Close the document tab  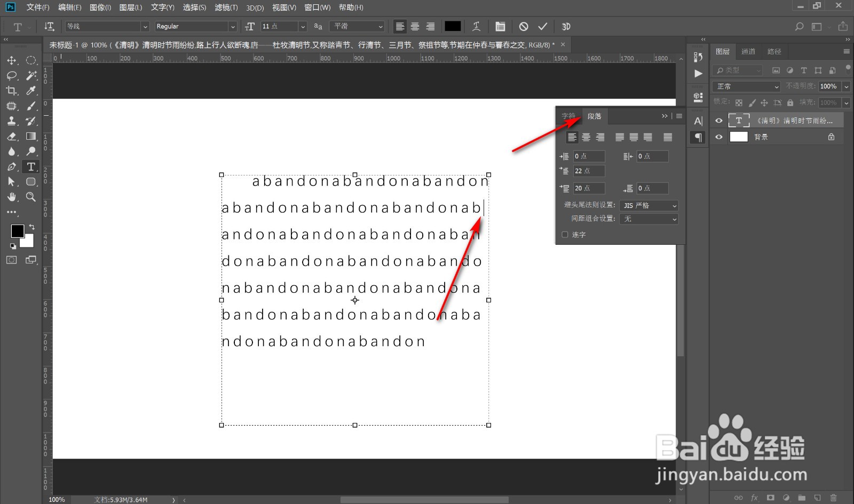(563, 44)
